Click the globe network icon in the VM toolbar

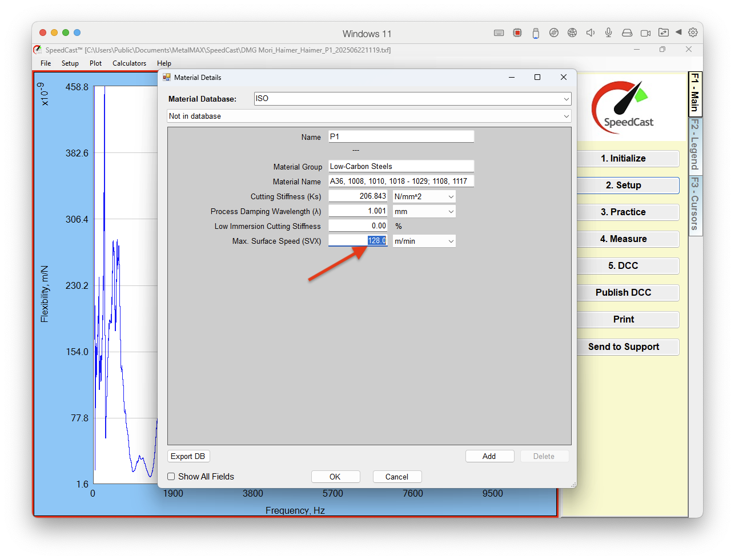[572, 33]
